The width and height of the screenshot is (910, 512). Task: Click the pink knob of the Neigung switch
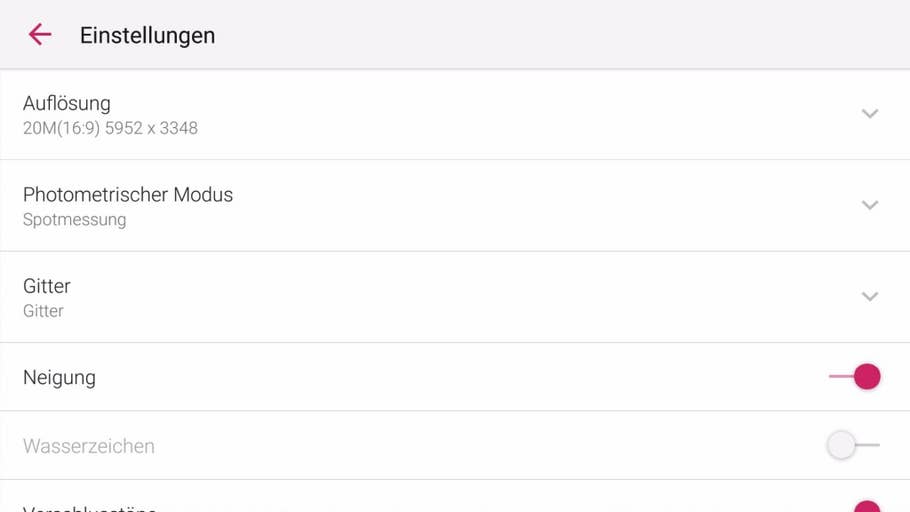(867, 377)
